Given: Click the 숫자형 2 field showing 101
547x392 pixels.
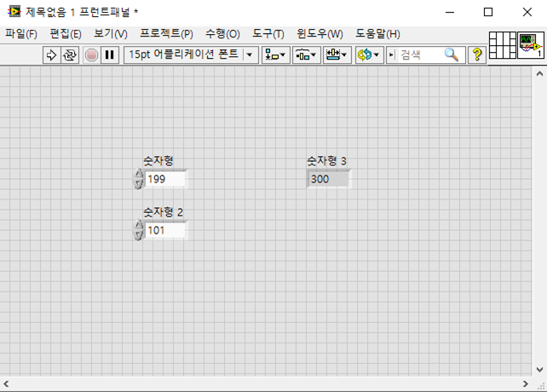Looking at the screenshot, I should 165,230.
